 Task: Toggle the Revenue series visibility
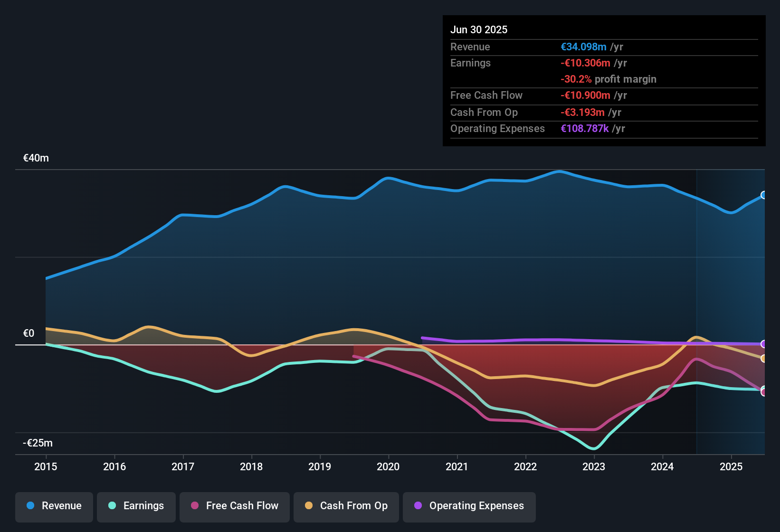pos(54,506)
